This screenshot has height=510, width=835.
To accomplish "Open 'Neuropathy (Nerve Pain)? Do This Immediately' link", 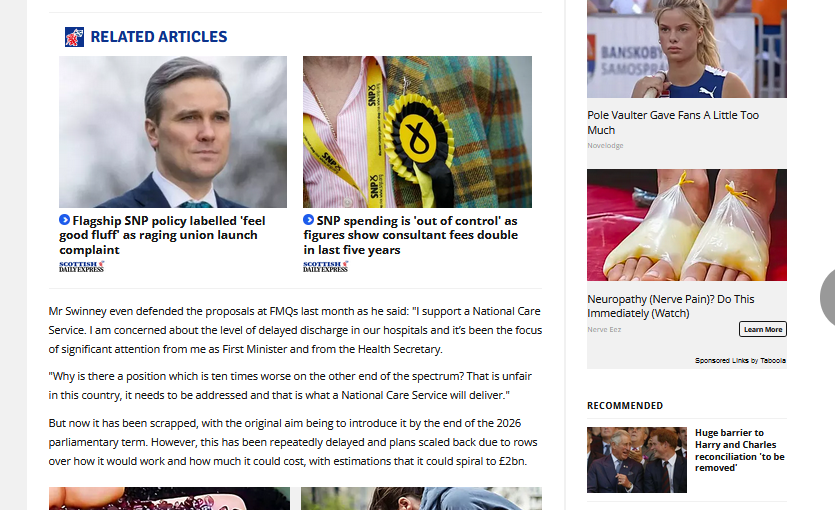I will [671, 306].
